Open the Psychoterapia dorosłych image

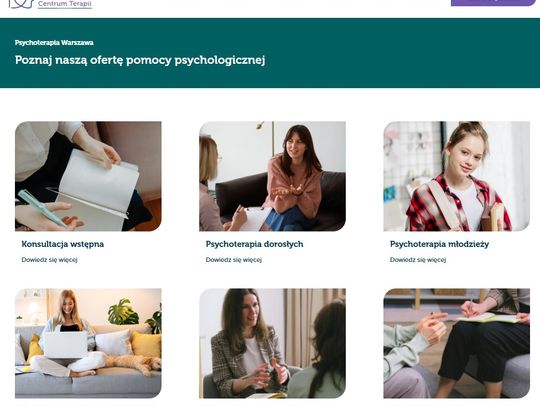point(272,176)
